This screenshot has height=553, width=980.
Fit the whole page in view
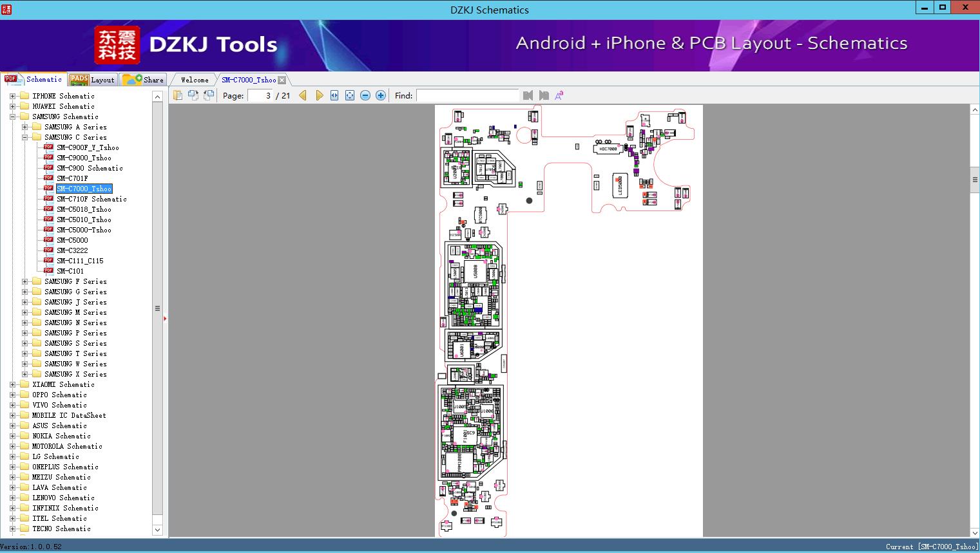pos(350,95)
